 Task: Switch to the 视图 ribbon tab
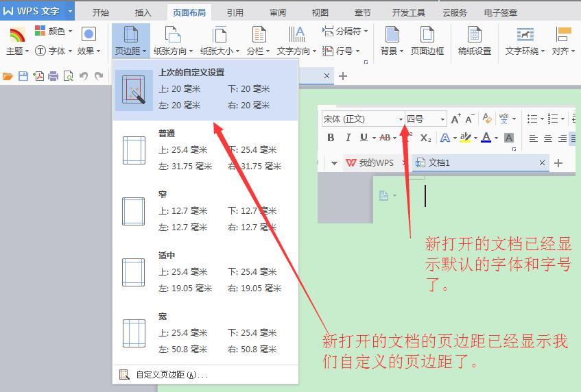(320, 12)
